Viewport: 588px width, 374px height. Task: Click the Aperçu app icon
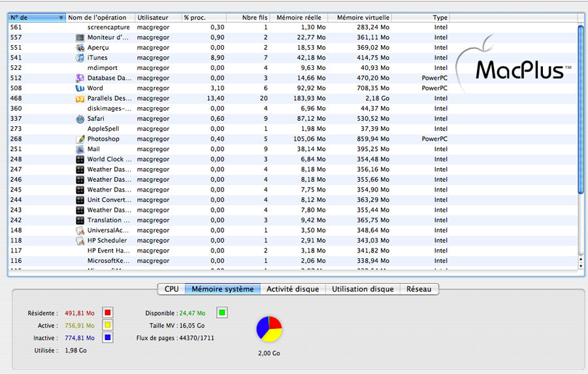(80, 48)
